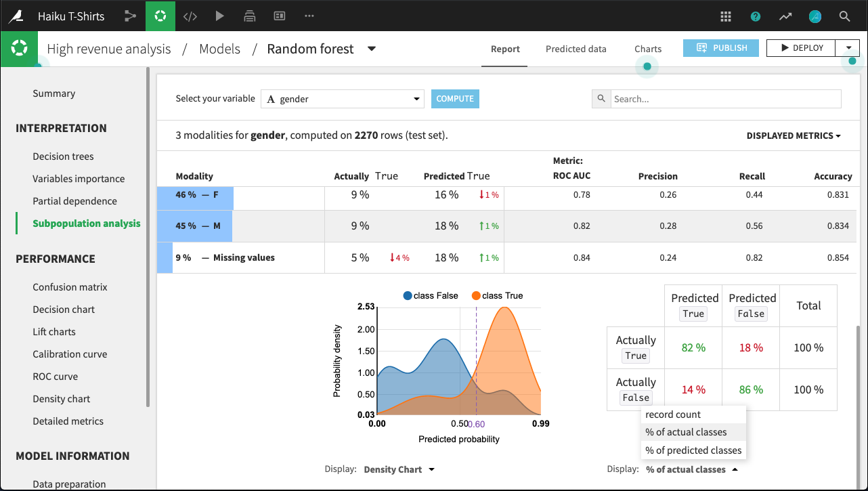Viewport: 868px width, 491px height.
Task: Open the help question mark icon
Action: 756,16
